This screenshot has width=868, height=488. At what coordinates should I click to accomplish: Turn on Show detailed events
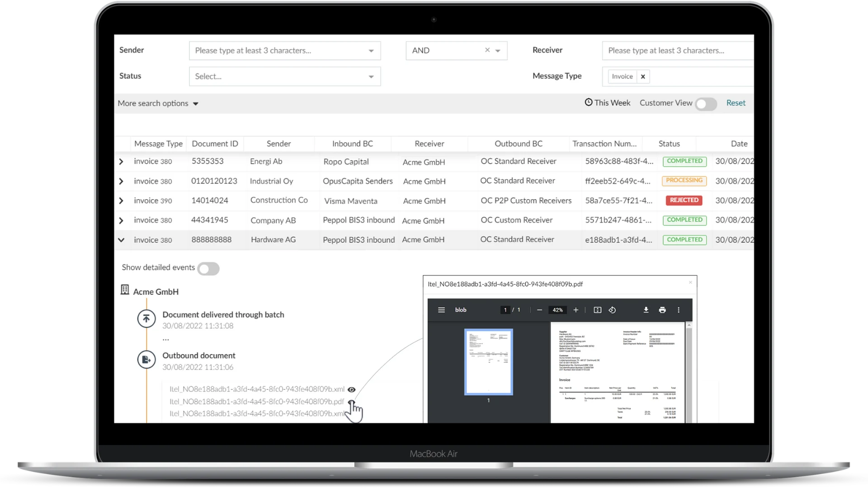208,268
